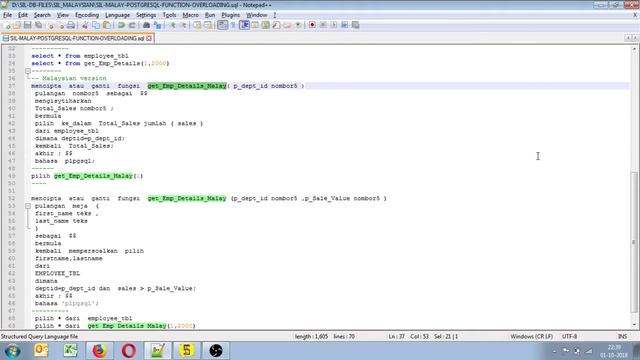Toggle INS insert mode in status bar
Viewport: 640px width, 360px height.
point(622,336)
